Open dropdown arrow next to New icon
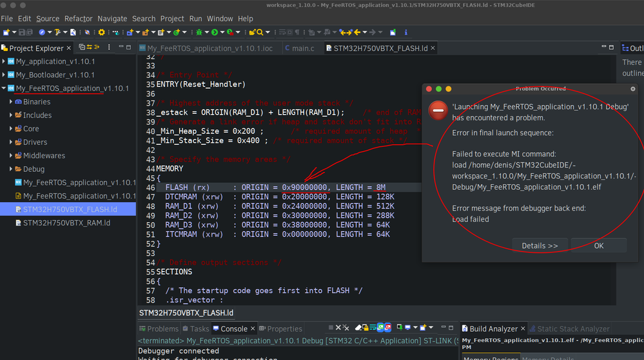 (x=14, y=32)
